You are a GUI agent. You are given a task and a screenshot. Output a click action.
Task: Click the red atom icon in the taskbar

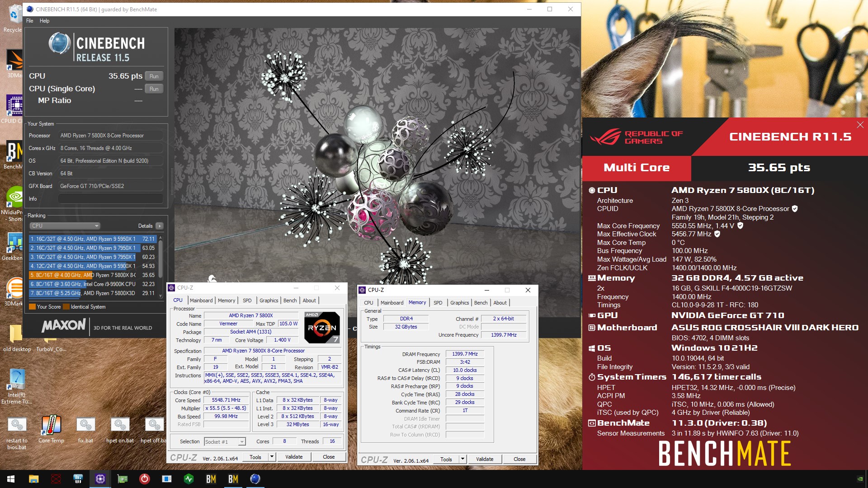(x=56, y=479)
